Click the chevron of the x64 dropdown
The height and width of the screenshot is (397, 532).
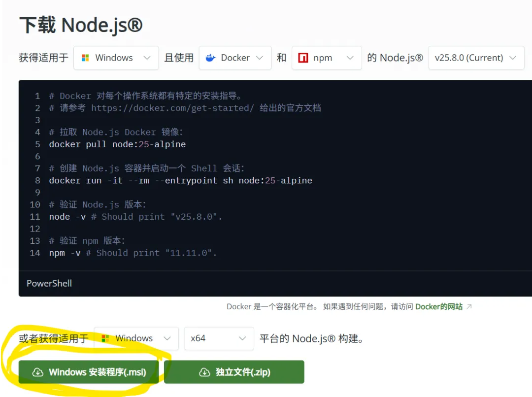tap(242, 338)
